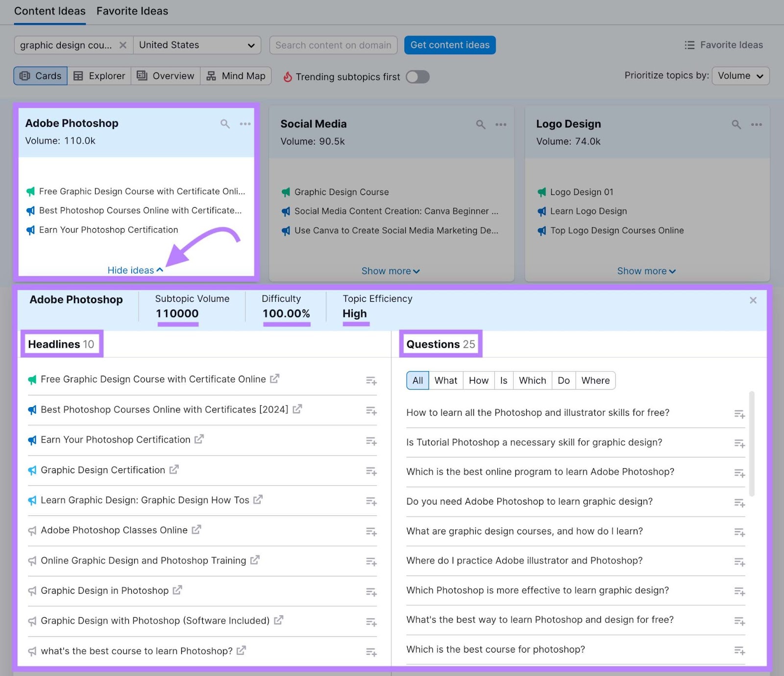784x676 pixels.
Task: Open the 'Prioritize topics by' Volume dropdown
Action: tap(740, 76)
